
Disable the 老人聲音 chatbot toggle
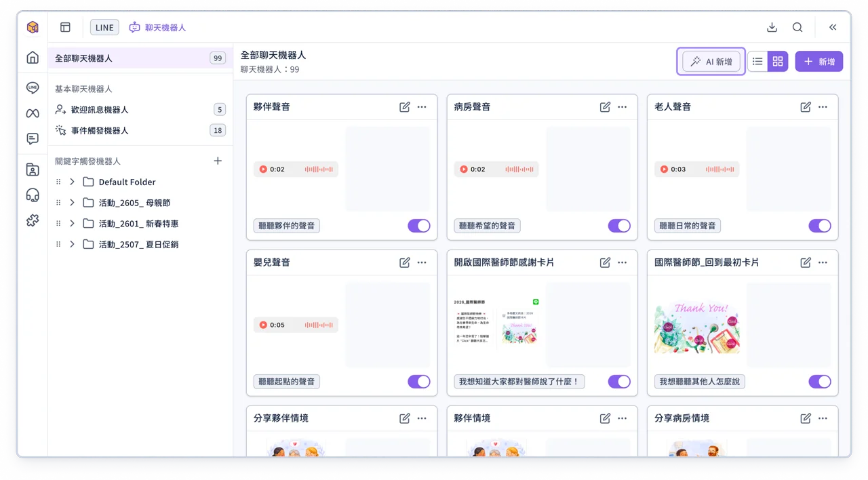point(820,226)
